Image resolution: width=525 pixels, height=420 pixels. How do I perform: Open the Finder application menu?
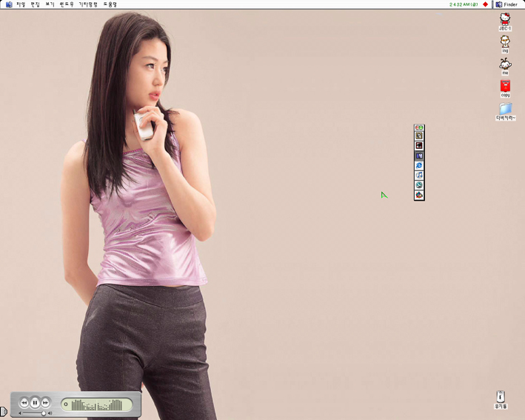click(x=506, y=4)
